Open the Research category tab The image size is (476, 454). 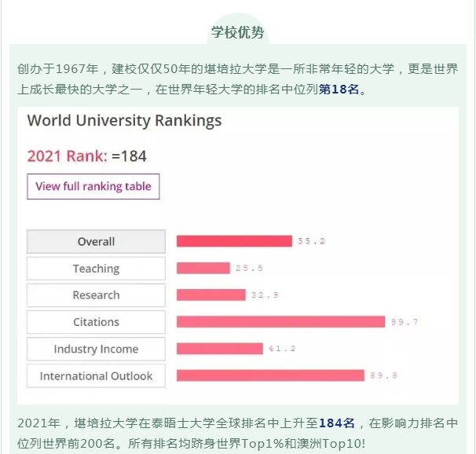pos(96,295)
